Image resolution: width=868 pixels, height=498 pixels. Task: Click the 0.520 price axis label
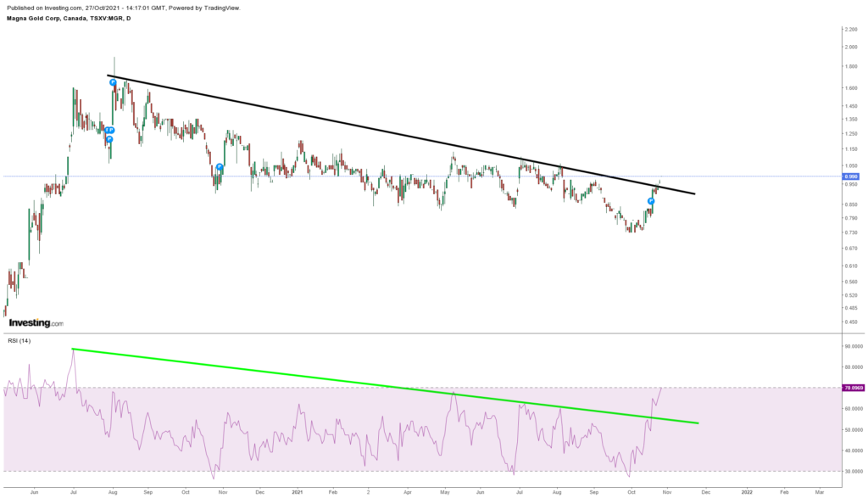[x=851, y=294]
